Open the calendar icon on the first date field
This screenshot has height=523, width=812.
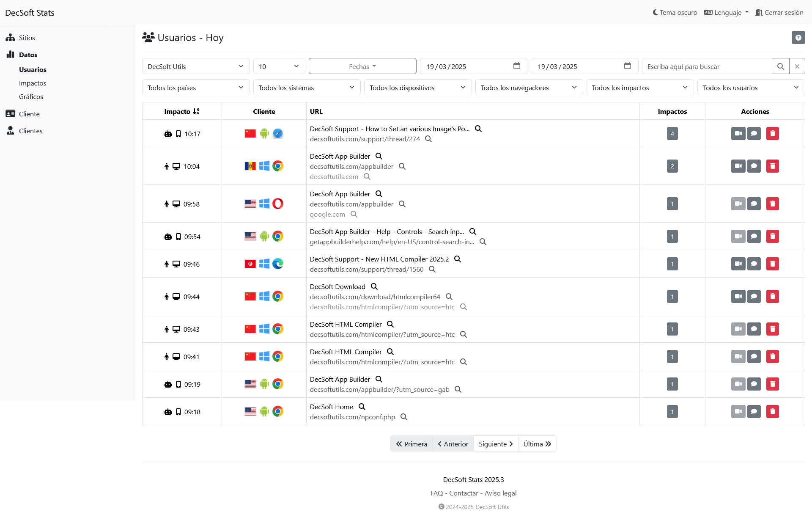pyautogui.click(x=517, y=66)
